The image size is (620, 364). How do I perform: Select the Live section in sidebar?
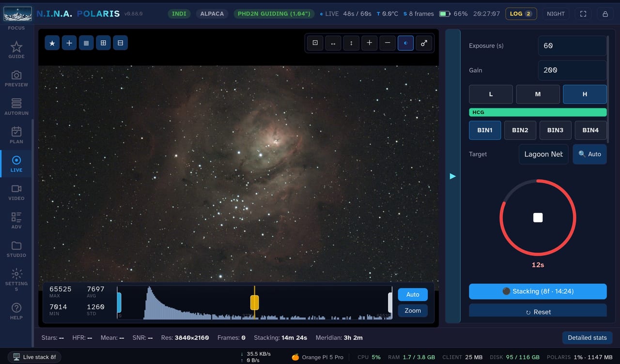(16, 164)
